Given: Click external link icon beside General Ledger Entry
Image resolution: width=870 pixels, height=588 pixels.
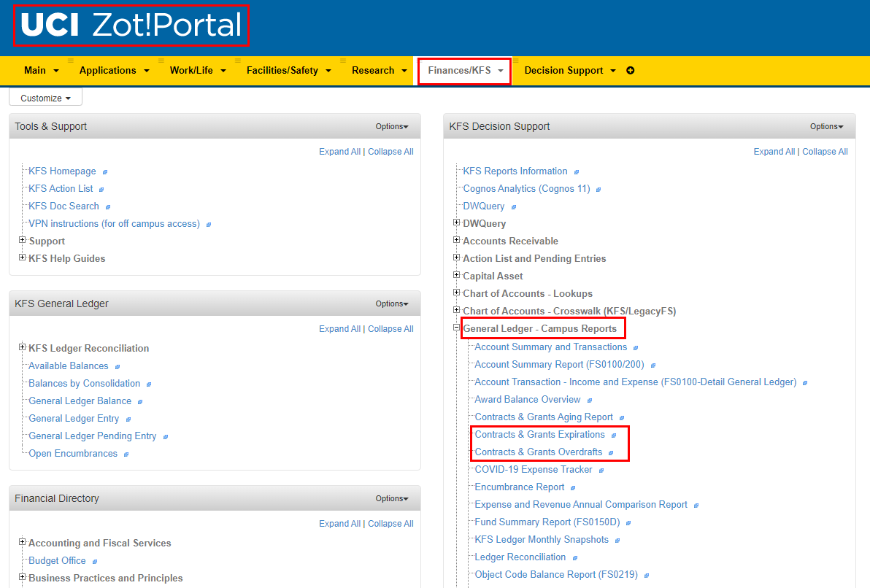Looking at the screenshot, I should [x=128, y=419].
